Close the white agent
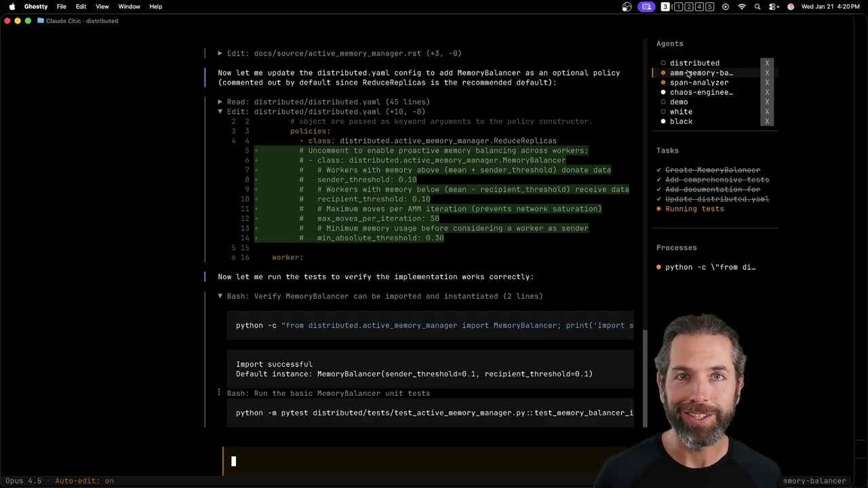The image size is (868, 488). pos(767,112)
